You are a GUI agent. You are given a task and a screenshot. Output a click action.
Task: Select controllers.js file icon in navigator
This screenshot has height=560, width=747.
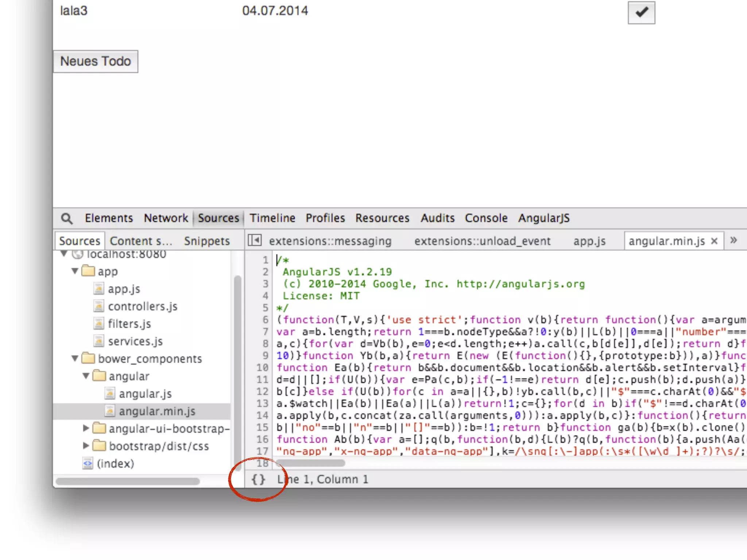click(x=98, y=306)
